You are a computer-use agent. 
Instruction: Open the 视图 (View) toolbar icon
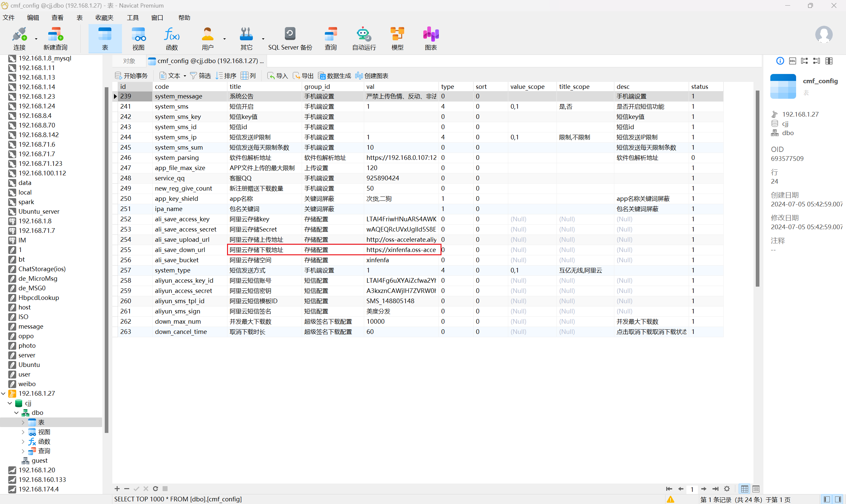[x=138, y=39]
